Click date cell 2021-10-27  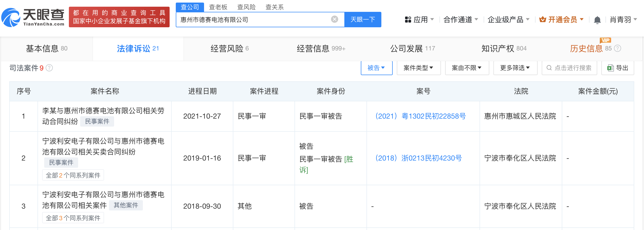click(x=202, y=116)
